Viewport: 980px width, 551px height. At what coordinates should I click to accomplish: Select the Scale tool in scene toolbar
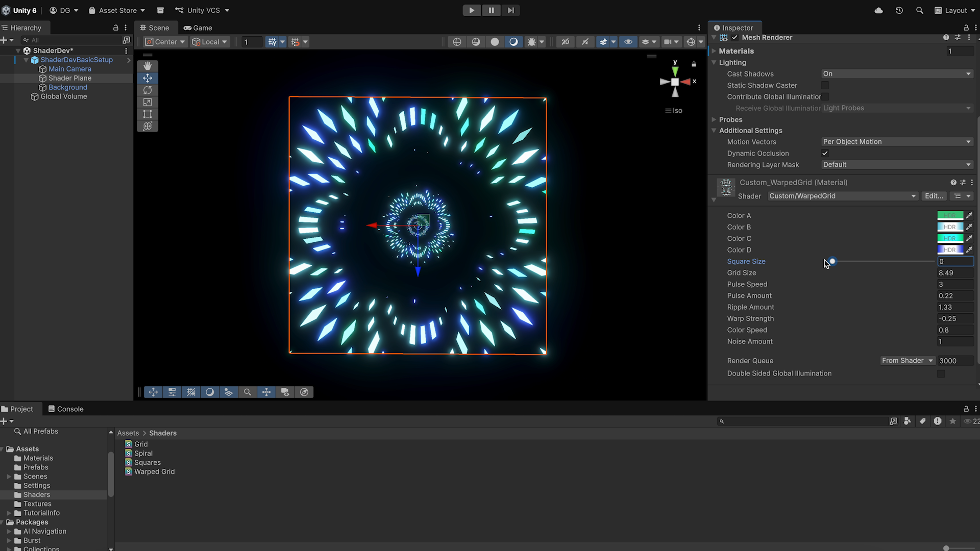(x=148, y=102)
